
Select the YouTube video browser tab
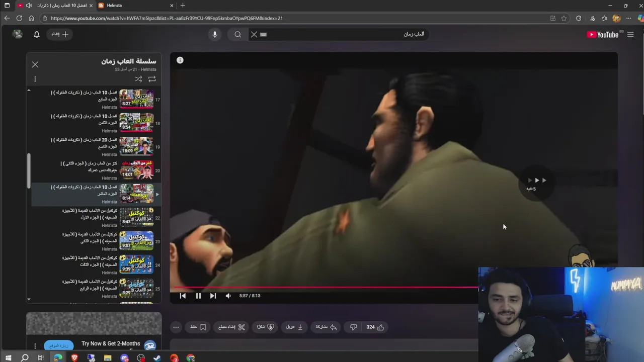[x=55, y=6]
